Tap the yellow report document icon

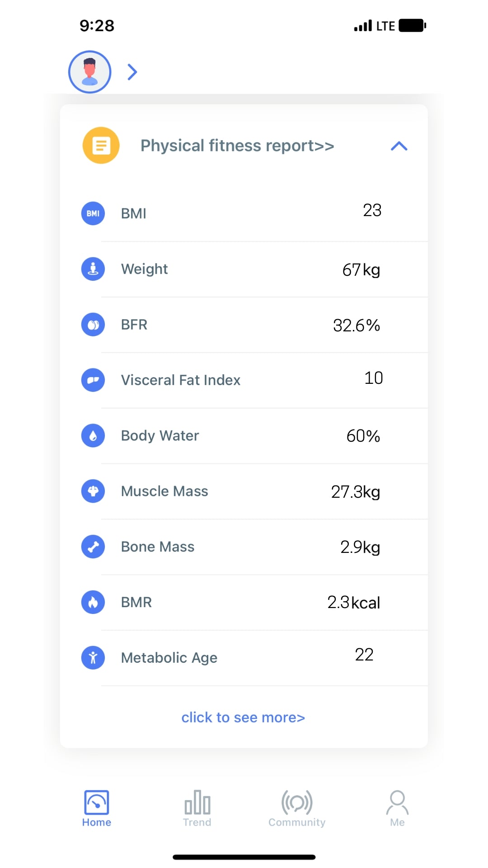point(101,146)
